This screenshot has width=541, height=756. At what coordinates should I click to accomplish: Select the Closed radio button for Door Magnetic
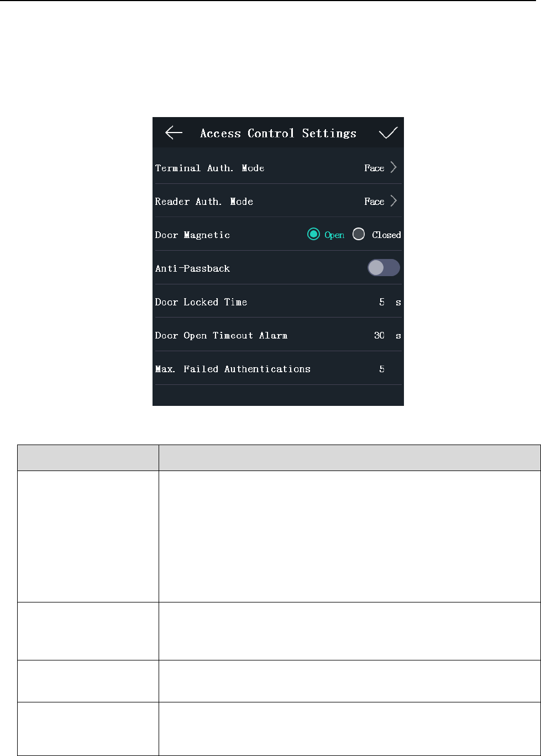click(x=359, y=235)
